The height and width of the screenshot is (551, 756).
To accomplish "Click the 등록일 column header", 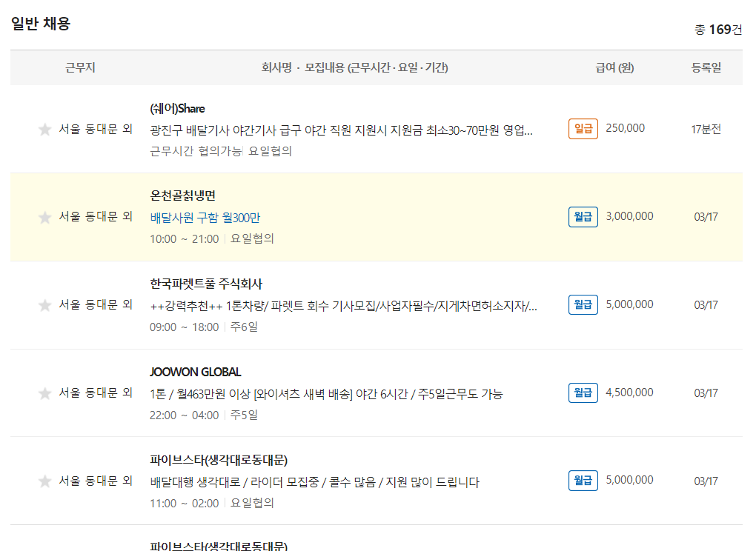I will [706, 67].
